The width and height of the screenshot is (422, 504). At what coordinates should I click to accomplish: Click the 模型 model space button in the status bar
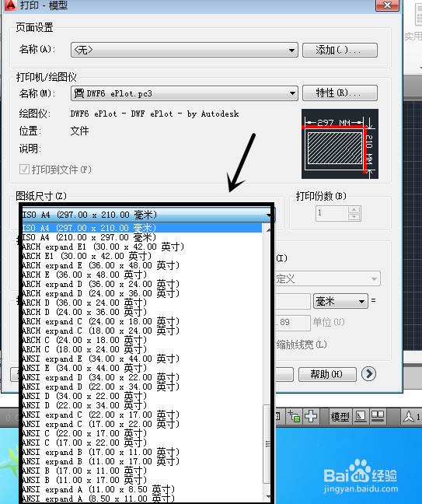point(340,417)
